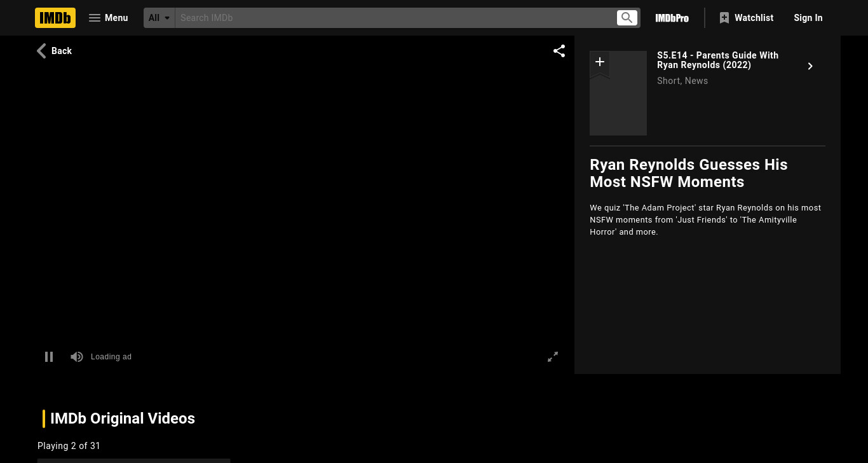Go to IMDbPro
The image size is (868, 463).
[x=672, y=18]
